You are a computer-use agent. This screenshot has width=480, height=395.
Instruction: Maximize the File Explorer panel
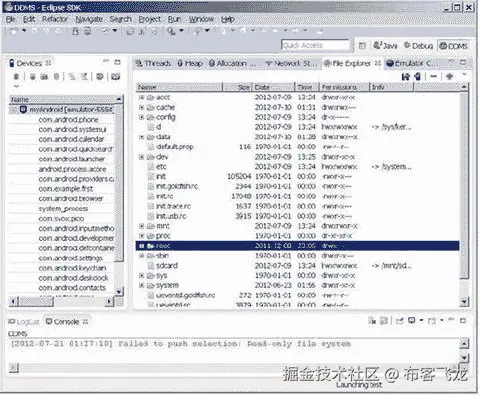point(463,62)
